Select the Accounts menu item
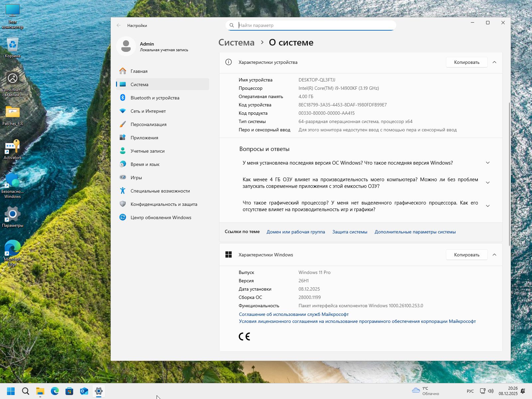The image size is (532, 399). tap(147, 151)
